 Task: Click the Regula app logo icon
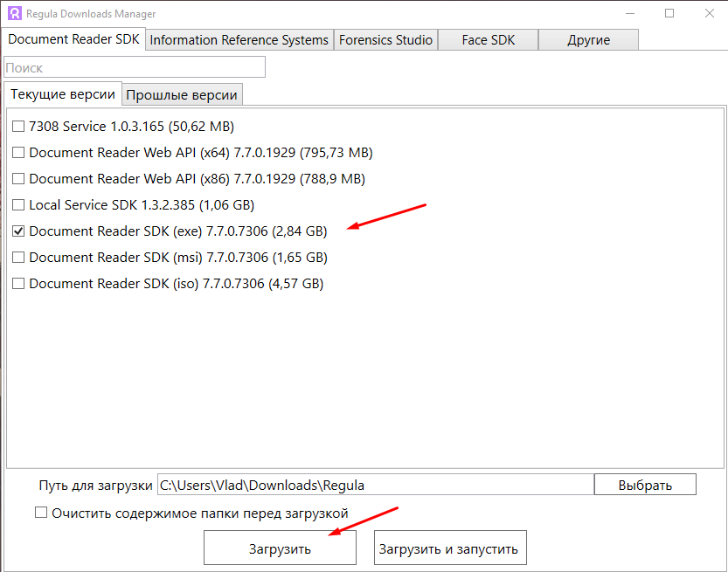point(15,13)
